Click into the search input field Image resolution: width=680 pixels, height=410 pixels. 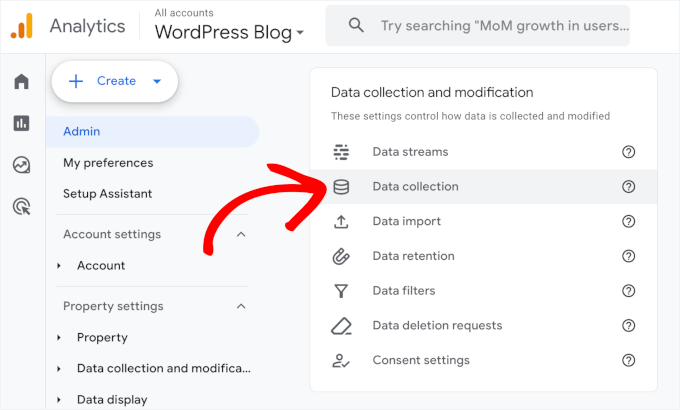pyautogui.click(x=500, y=26)
